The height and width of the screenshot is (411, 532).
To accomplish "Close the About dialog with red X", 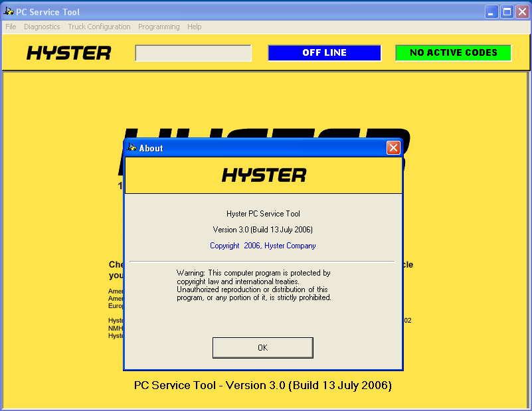I will tap(393, 148).
